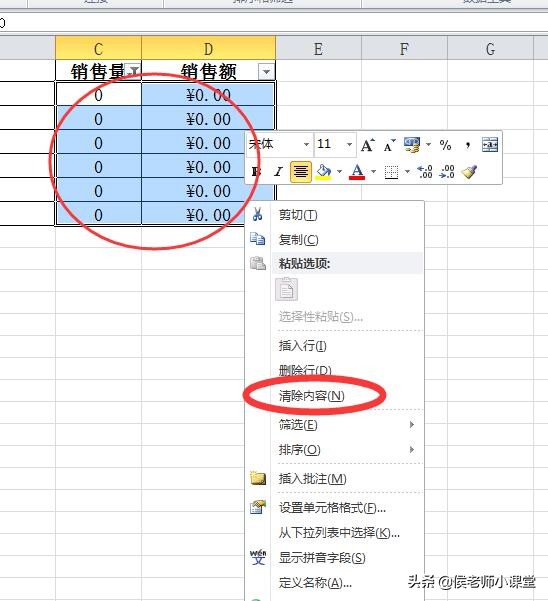
Task: Click the Insert Comment folder icon
Action: pyautogui.click(x=258, y=478)
